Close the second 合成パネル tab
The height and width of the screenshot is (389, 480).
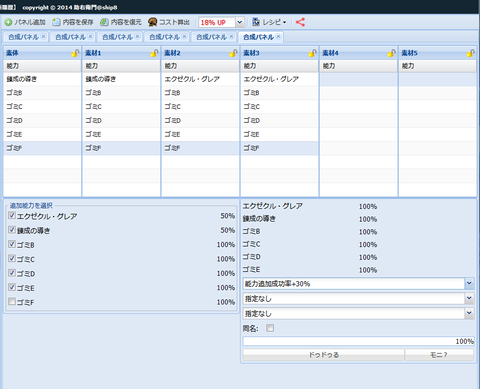(90, 37)
